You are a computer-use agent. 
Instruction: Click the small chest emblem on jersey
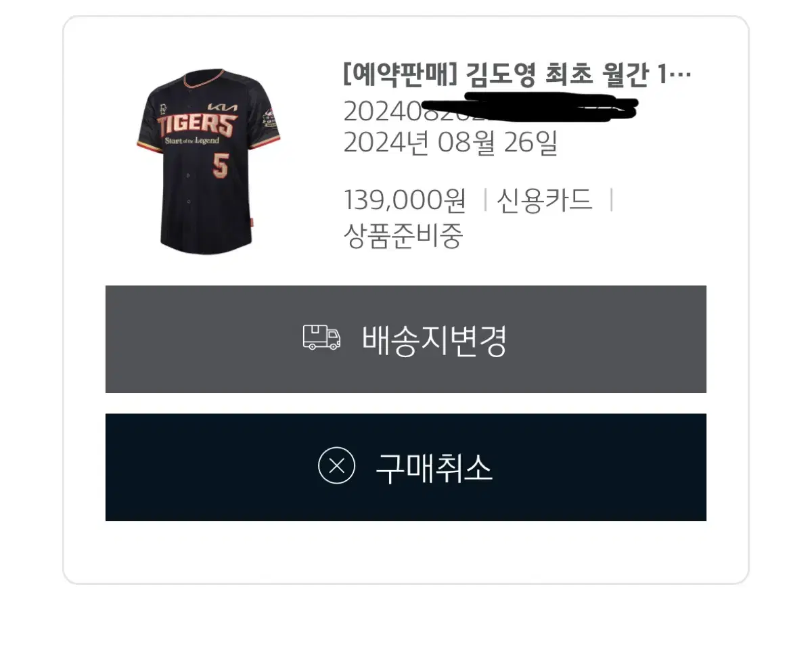click(x=163, y=106)
